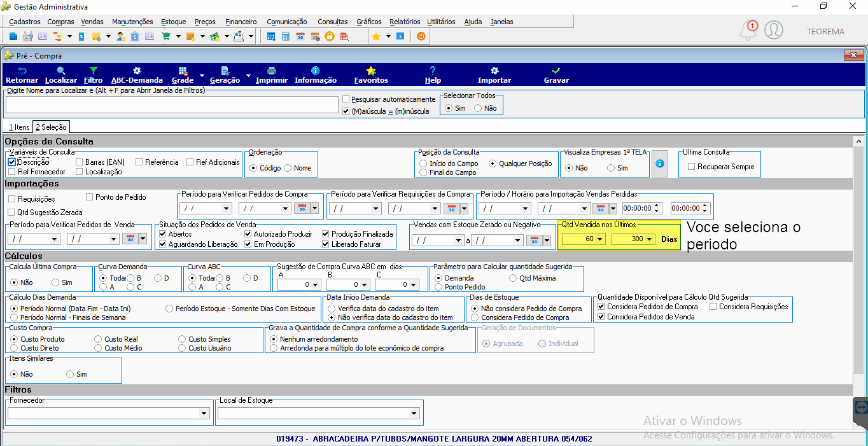Open the notification bell icon
Image resolution: width=868 pixels, height=446 pixels.
point(748,30)
